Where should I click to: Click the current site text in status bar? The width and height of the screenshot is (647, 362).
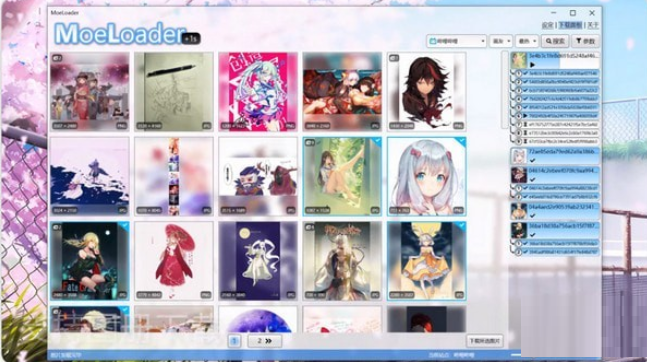[x=451, y=355]
